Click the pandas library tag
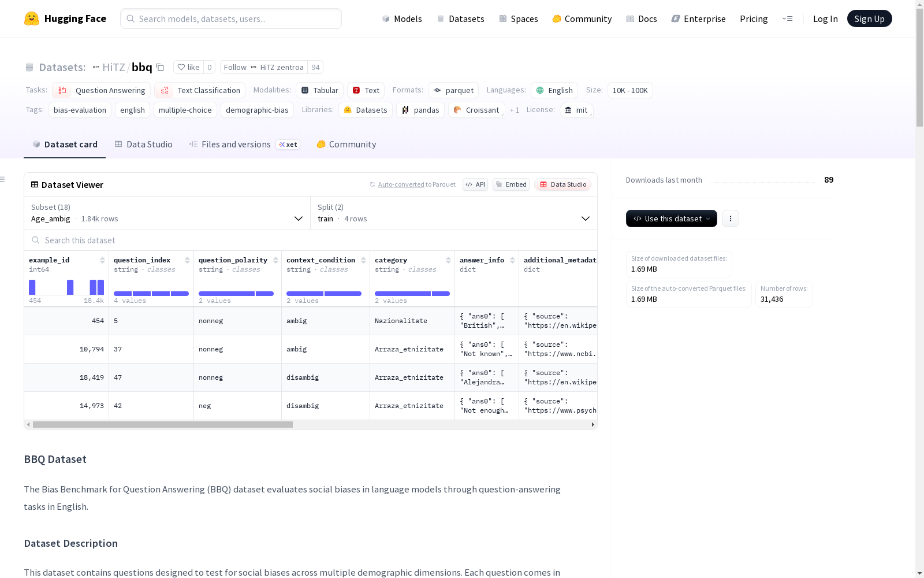This screenshot has width=924, height=578. pos(420,110)
